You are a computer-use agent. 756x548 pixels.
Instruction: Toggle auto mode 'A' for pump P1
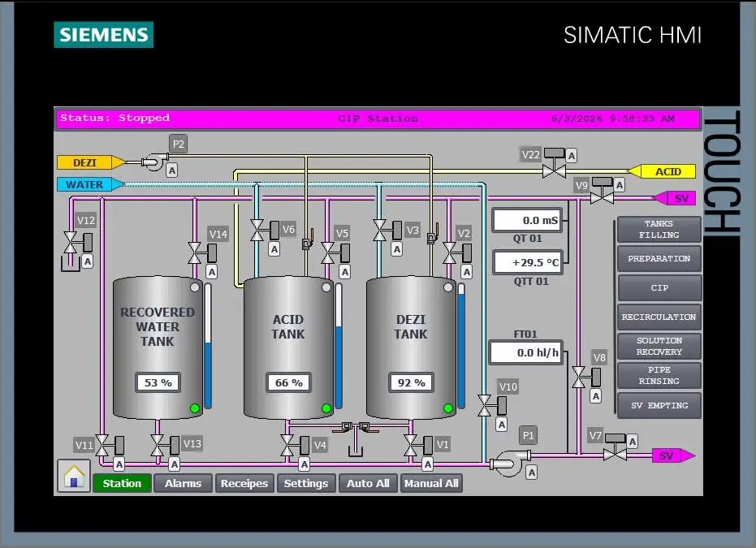point(531,472)
